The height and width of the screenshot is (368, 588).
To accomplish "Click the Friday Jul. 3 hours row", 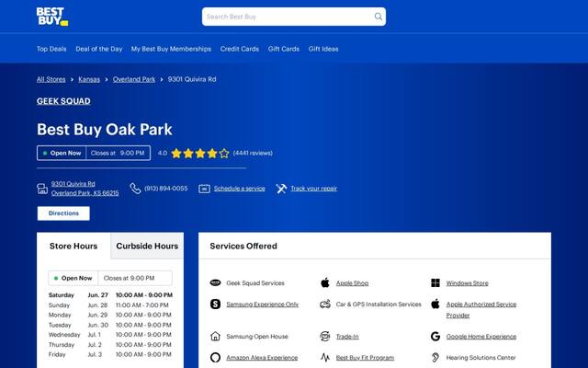I will pos(110,354).
